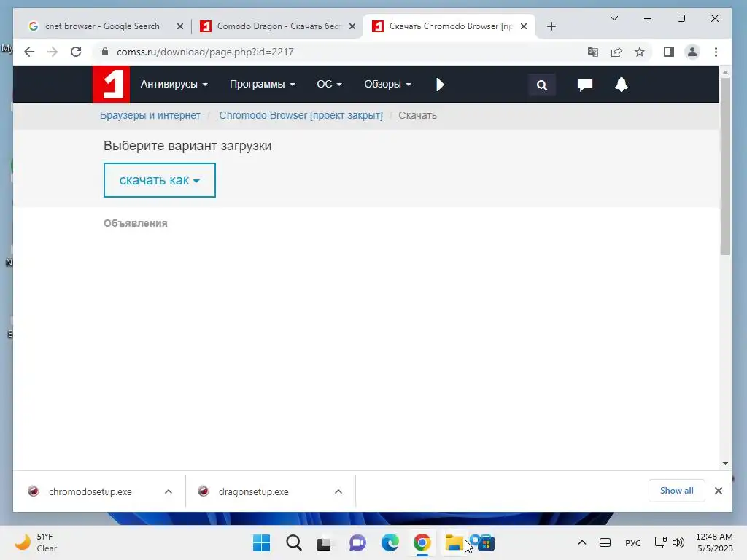Close the cnet browser Google Search tab

(180, 26)
